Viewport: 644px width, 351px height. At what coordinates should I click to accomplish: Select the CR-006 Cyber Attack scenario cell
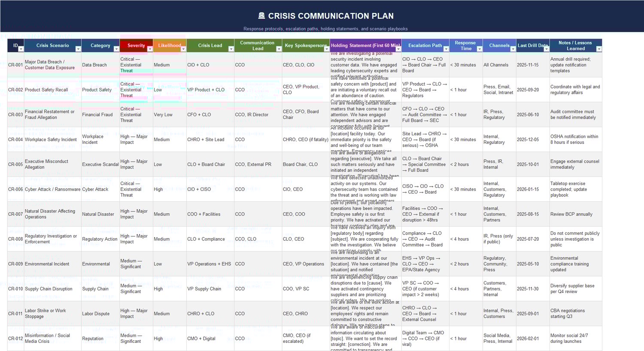[x=52, y=189]
